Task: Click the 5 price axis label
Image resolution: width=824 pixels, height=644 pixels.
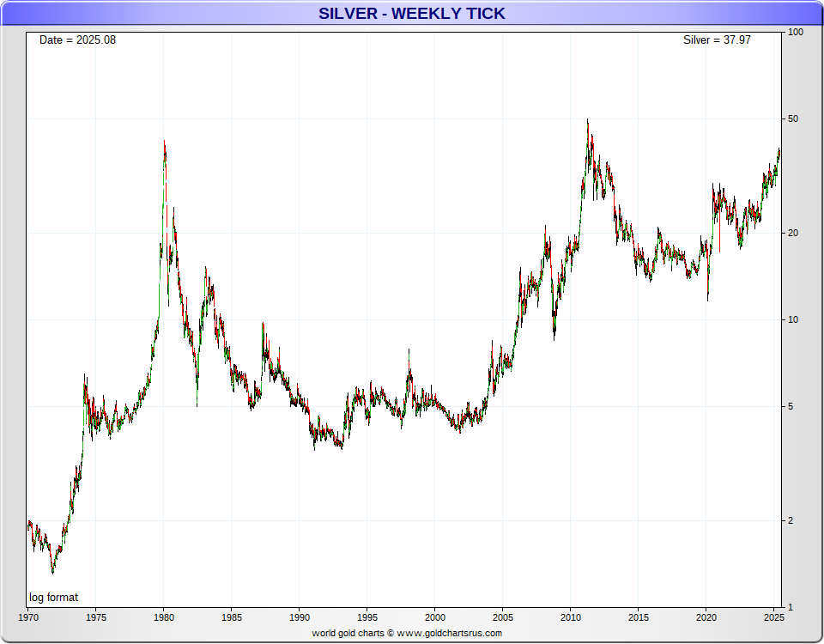Action: tap(791, 406)
